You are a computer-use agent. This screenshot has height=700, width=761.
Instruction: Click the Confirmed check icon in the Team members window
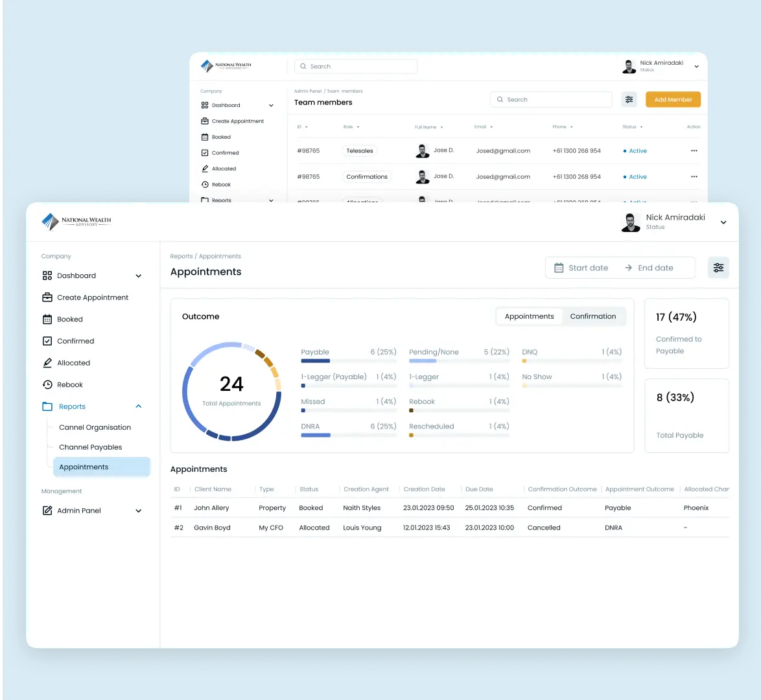coord(205,153)
